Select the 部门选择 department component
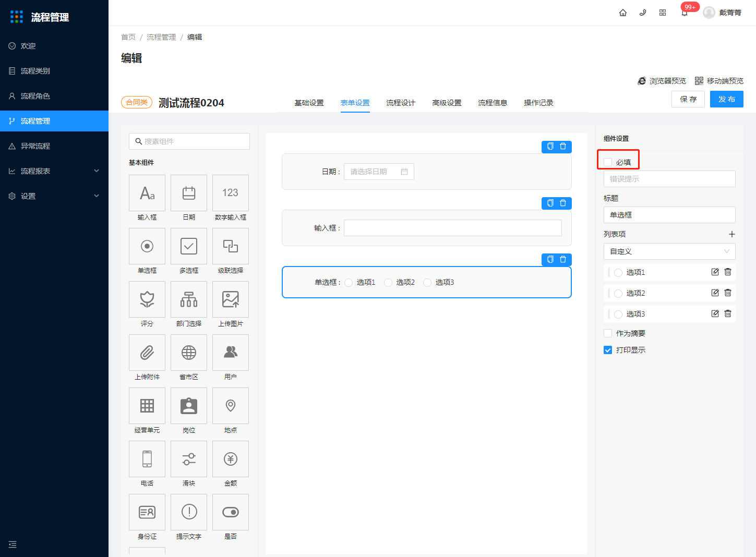 189,299
